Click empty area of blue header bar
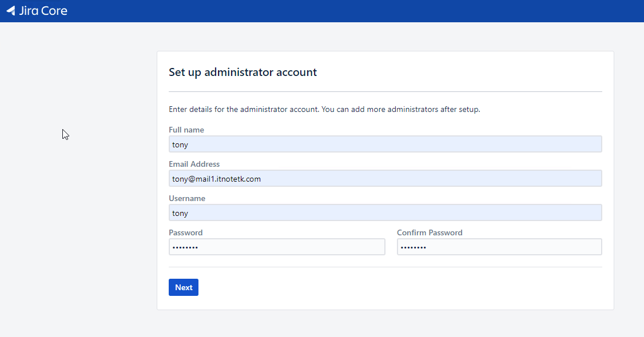This screenshot has width=644, height=337. (343, 11)
